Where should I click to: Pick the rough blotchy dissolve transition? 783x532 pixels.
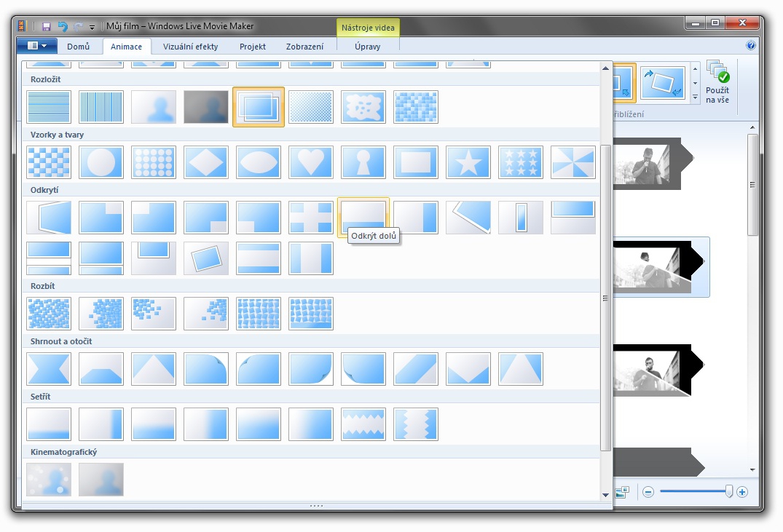click(x=363, y=107)
